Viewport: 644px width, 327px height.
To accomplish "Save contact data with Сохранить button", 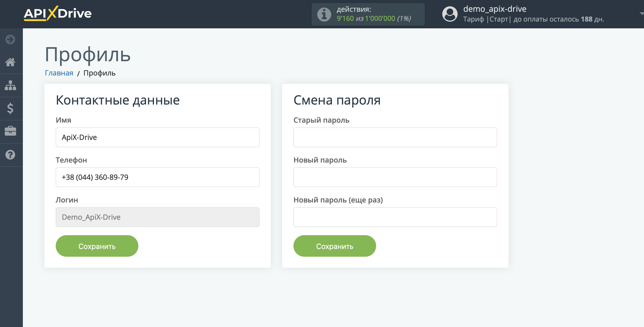I will point(97,246).
